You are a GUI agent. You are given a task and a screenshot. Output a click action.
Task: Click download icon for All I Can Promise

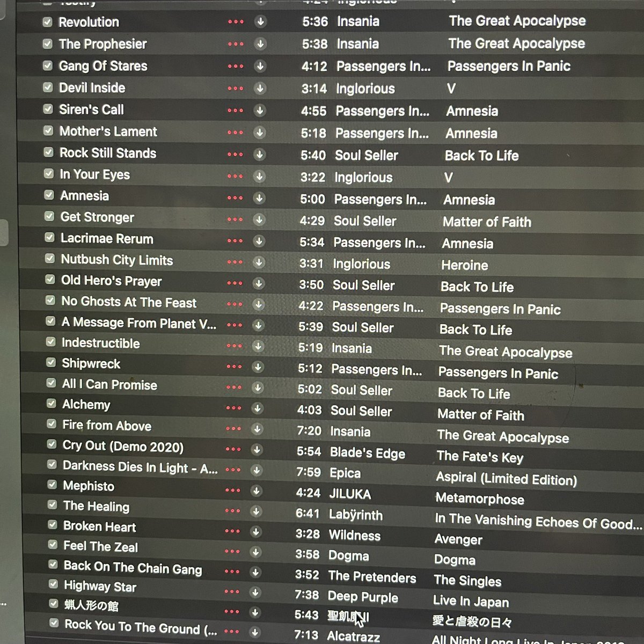258,387
